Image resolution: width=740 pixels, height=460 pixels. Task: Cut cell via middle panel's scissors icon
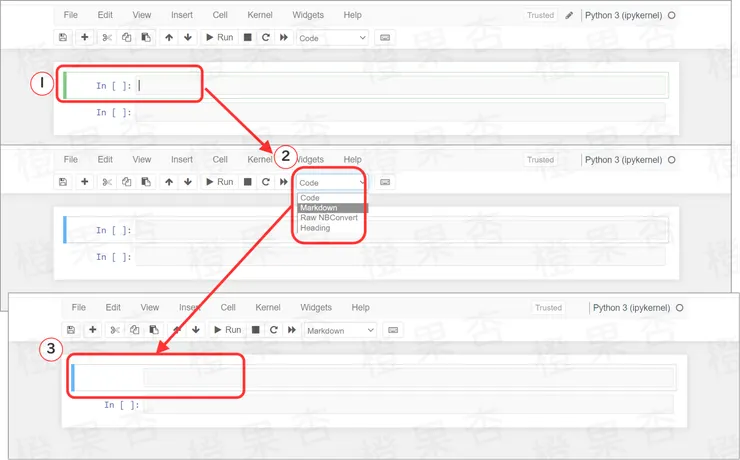pos(107,182)
